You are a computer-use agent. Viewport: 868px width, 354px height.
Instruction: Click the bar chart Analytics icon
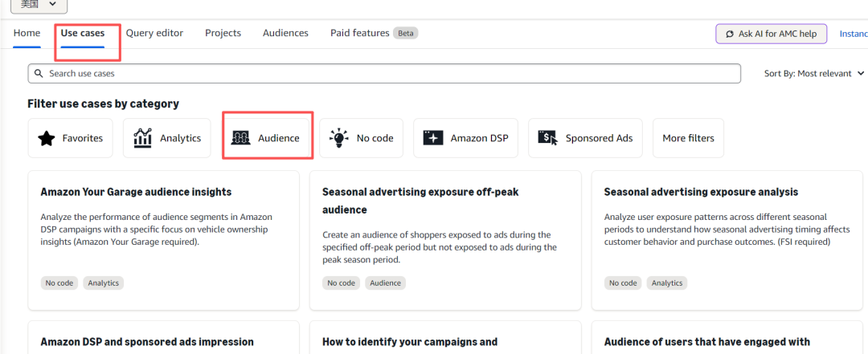click(x=143, y=138)
